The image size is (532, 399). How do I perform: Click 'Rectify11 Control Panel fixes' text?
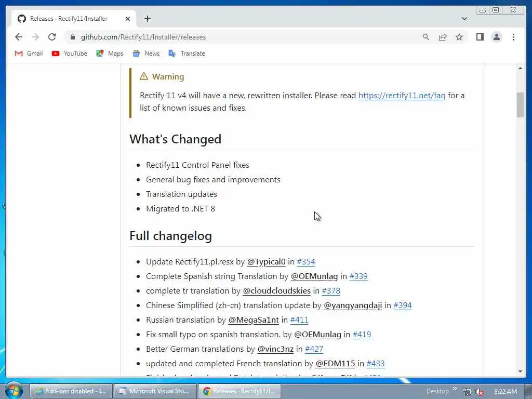pyautogui.click(x=197, y=165)
